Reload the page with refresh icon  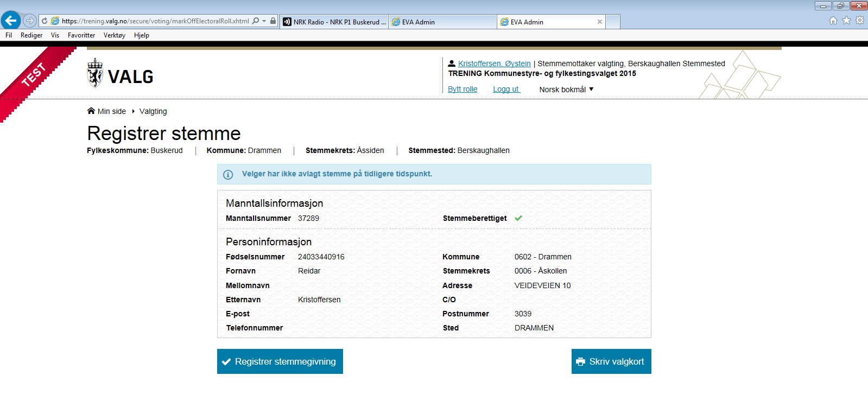pos(45,21)
